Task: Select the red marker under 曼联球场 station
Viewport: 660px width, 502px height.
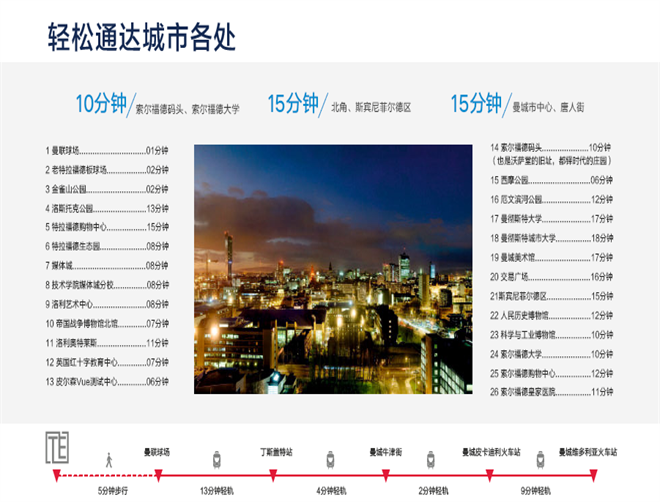Action: click(158, 475)
